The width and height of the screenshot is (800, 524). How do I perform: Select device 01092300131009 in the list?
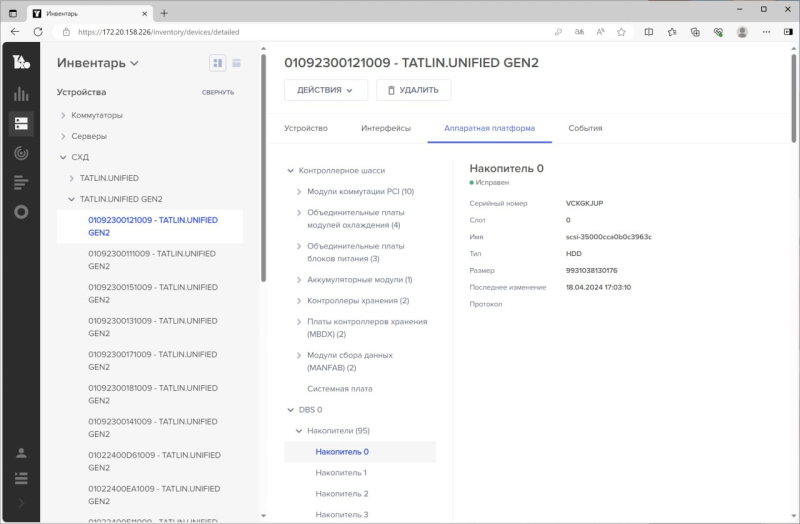pyautogui.click(x=153, y=327)
